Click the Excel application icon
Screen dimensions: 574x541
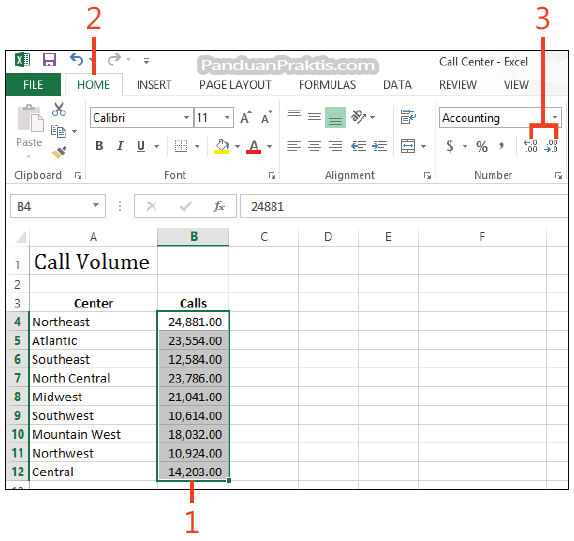[22, 59]
